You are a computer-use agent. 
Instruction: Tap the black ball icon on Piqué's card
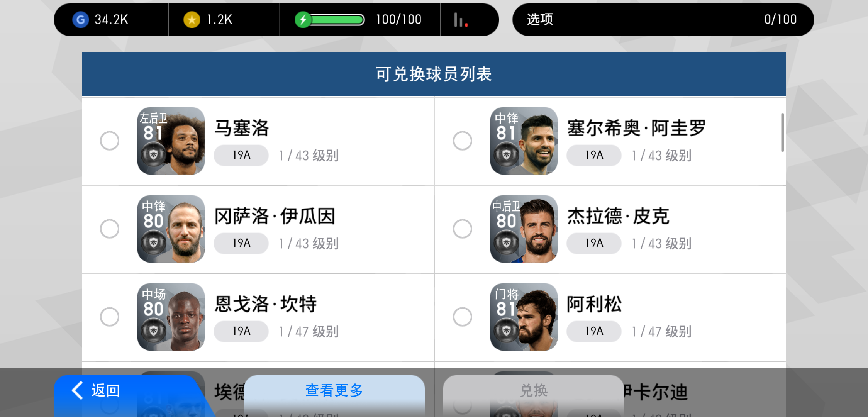(x=506, y=243)
